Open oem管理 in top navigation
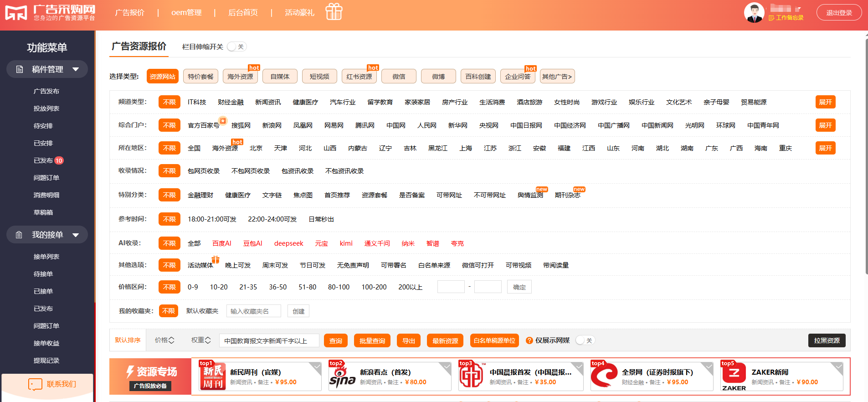868x402 pixels. point(186,12)
